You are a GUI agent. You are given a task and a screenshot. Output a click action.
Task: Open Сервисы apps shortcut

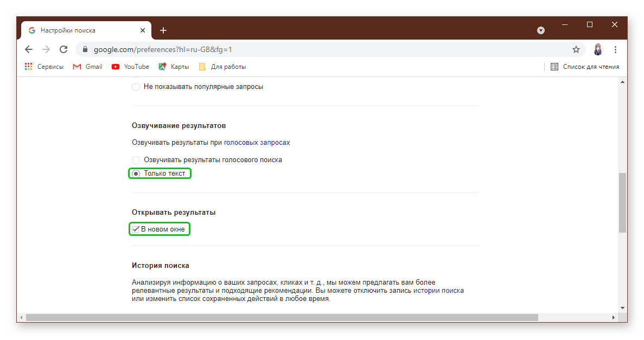(44, 67)
